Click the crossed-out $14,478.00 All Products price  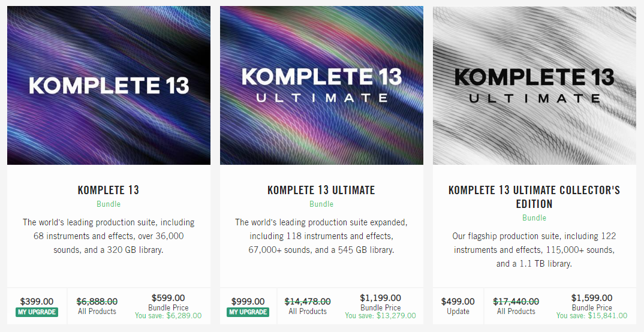click(308, 301)
